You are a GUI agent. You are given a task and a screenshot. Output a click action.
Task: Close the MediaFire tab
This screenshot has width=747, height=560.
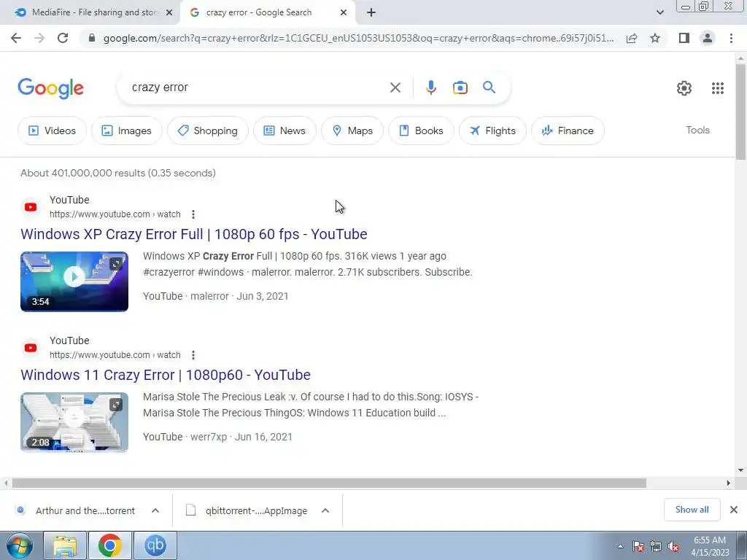click(169, 13)
